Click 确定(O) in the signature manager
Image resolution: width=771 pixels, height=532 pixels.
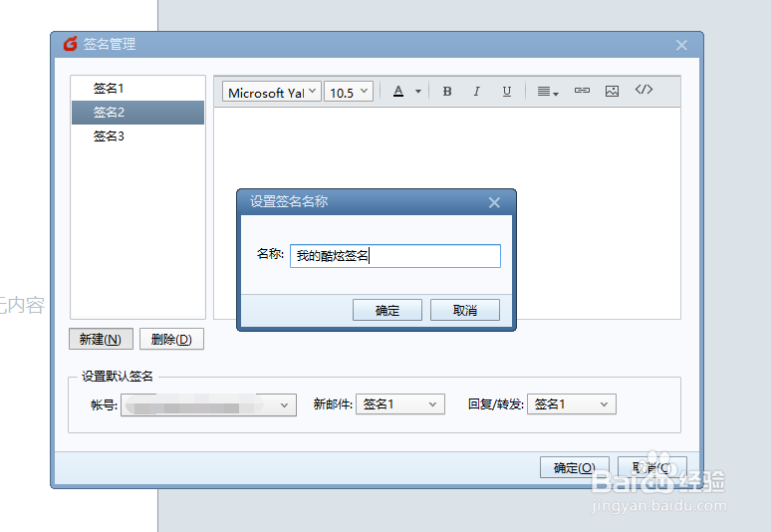(575, 467)
